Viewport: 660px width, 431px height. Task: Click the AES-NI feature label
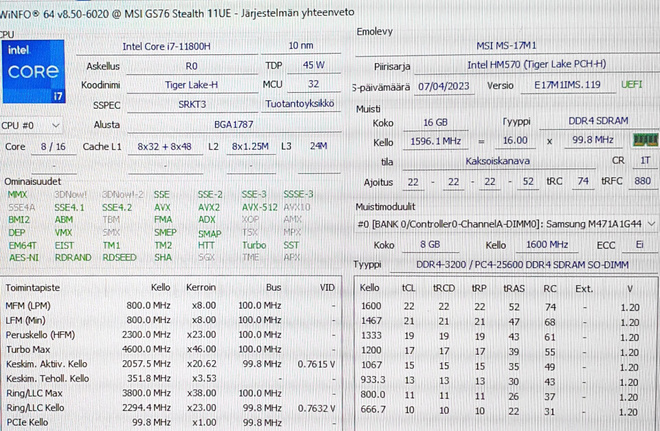pos(24,258)
